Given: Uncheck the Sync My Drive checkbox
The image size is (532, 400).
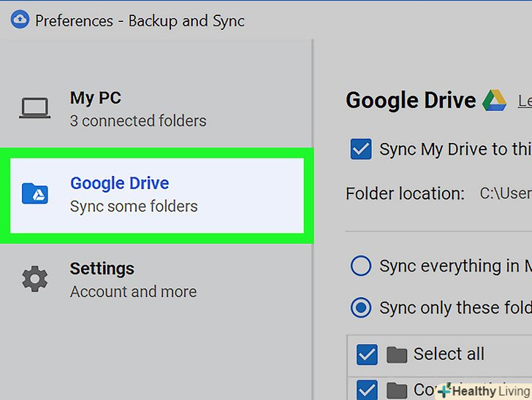Looking at the screenshot, I should pyautogui.click(x=361, y=150).
